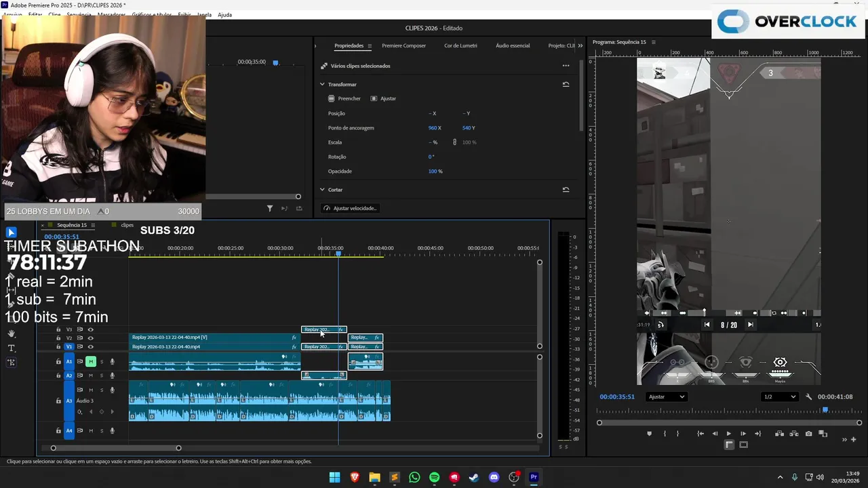Open the comparison view button
868x488 pixels.
(x=823, y=434)
